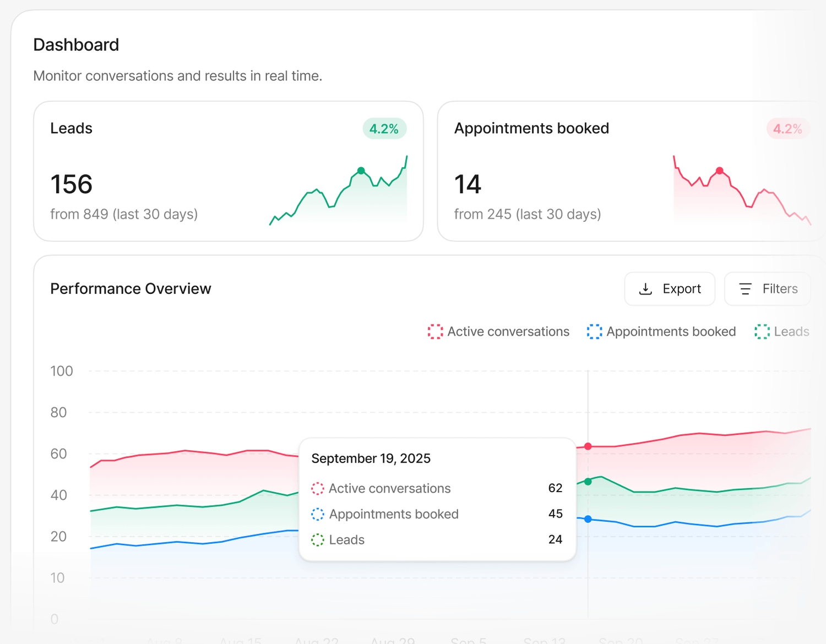This screenshot has width=826, height=644.
Task: Click the green data point on main chart
Action: coord(588,482)
